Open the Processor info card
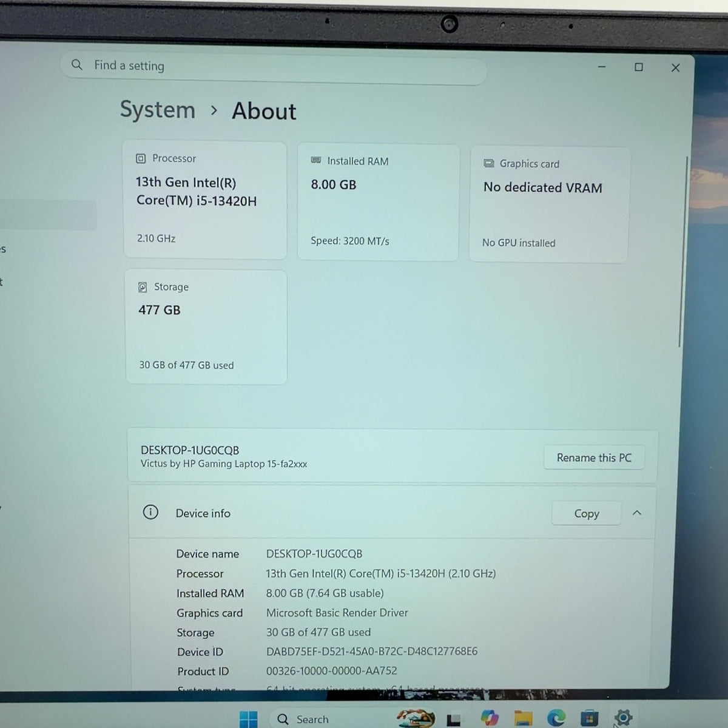 204,200
